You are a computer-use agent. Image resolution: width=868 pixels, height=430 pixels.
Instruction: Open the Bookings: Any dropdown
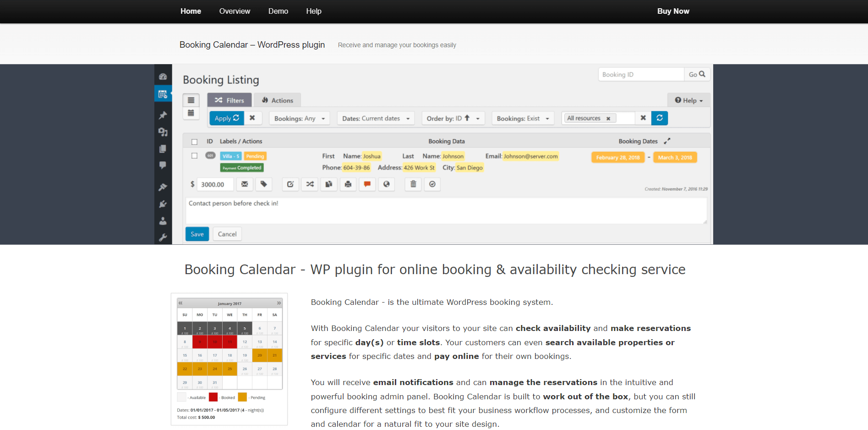pyautogui.click(x=299, y=118)
